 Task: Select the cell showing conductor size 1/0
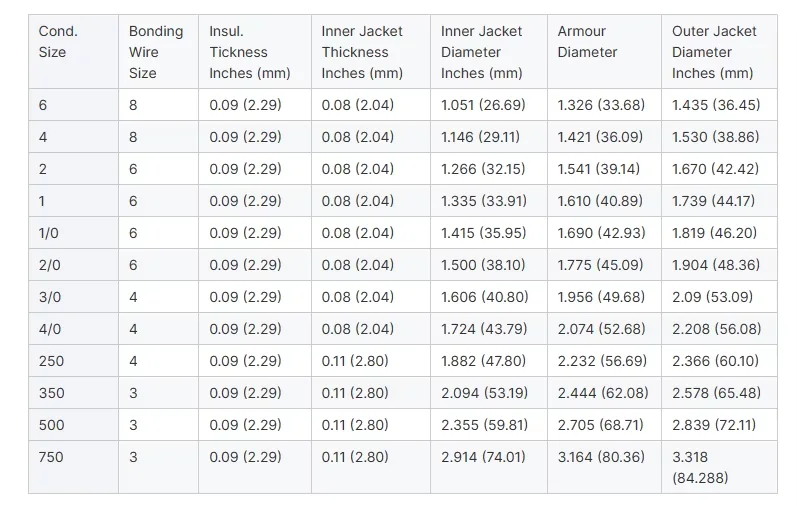(48, 233)
